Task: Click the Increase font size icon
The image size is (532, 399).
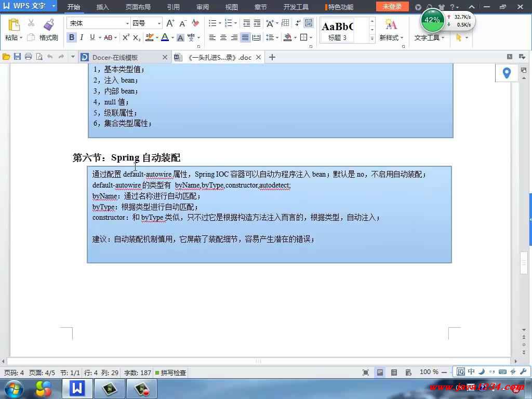Action: click(x=170, y=23)
